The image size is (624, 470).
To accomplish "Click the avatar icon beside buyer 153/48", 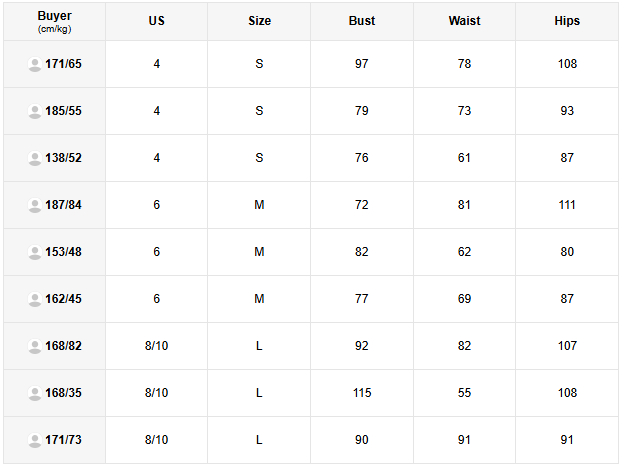I will pyautogui.click(x=35, y=252).
